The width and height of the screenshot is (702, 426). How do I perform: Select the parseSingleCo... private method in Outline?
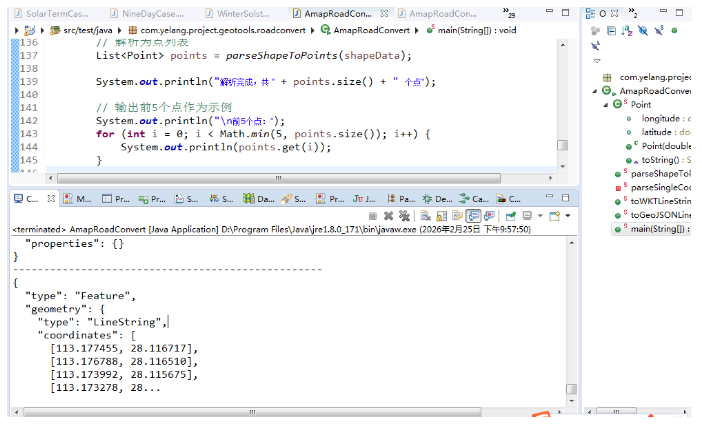pos(653,187)
